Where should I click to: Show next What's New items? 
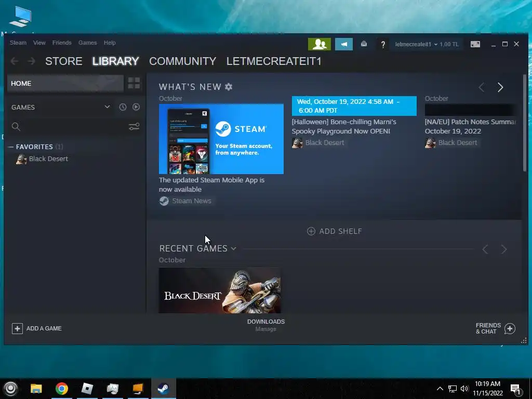[500, 87]
